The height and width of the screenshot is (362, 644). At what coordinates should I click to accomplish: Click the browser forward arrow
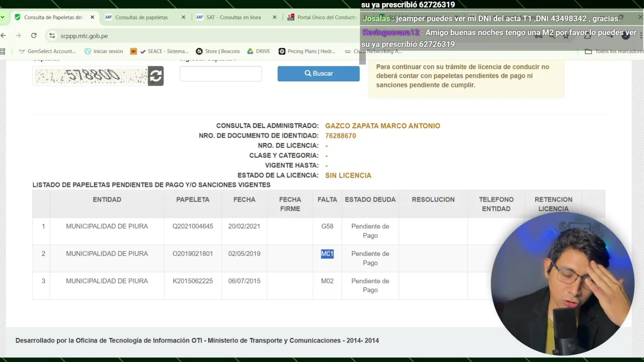point(19,36)
